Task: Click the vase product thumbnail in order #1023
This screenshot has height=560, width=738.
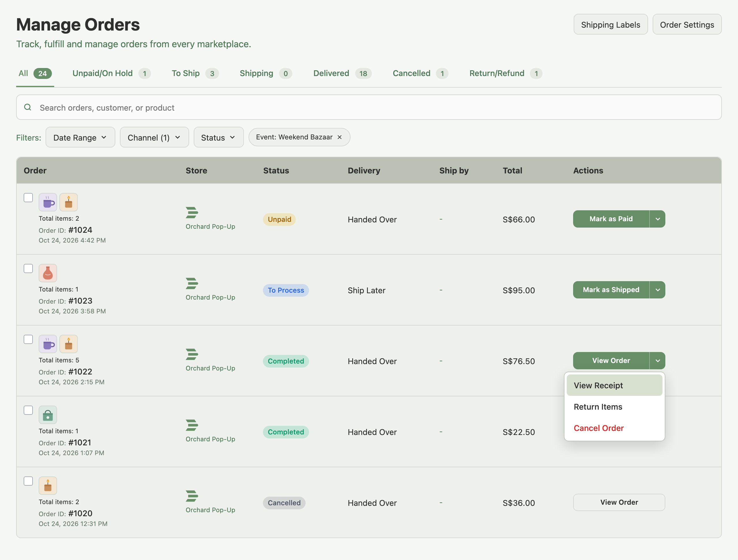Action: tap(48, 273)
